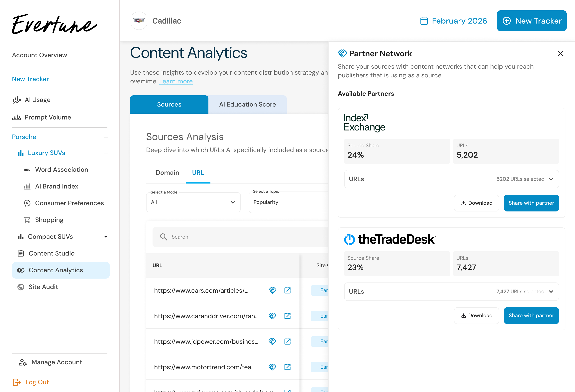Screen dimensions: 575x392
Task: Open caranddriver.com URL external link icon
Action: click(x=287, y=316)
